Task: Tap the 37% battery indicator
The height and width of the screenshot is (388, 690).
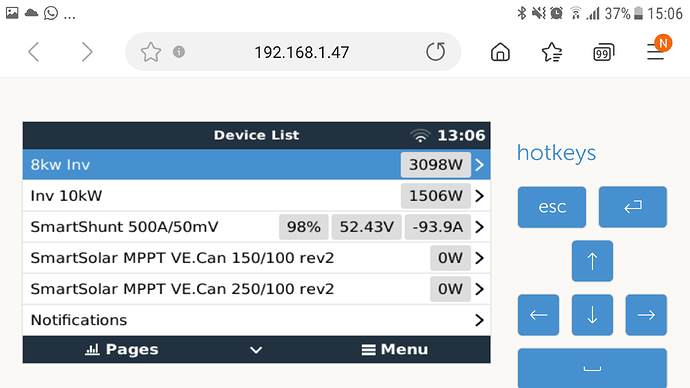Action: click(624, 14)
